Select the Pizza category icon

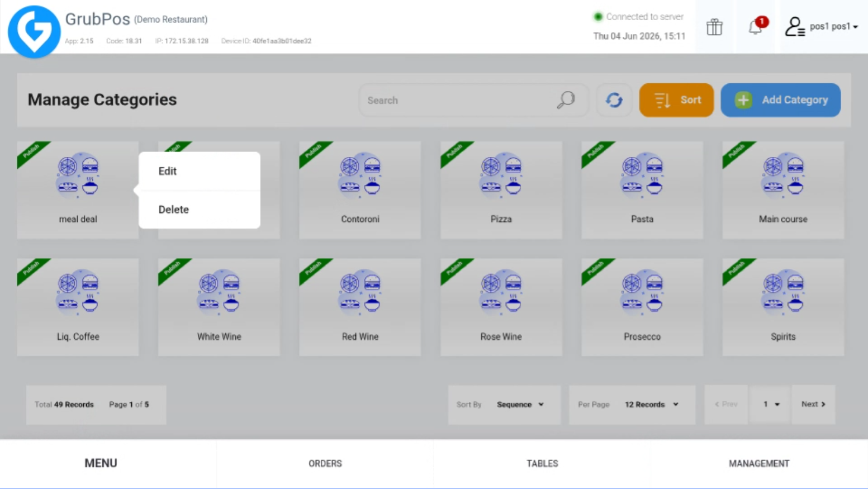pos(501,174)
